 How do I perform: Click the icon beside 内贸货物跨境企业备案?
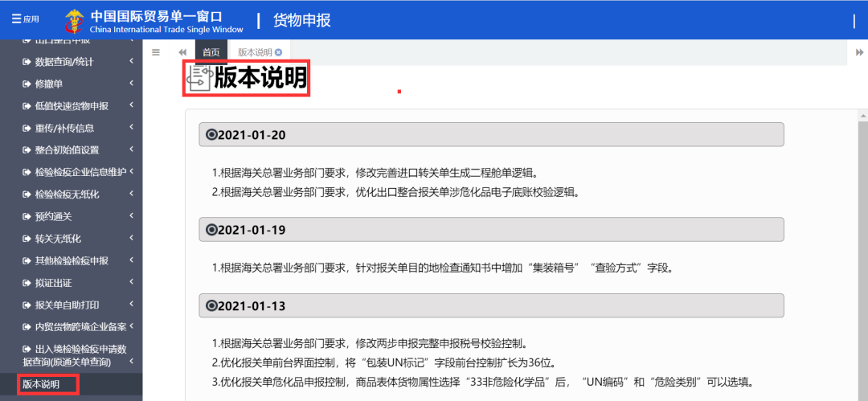[26, 327]
